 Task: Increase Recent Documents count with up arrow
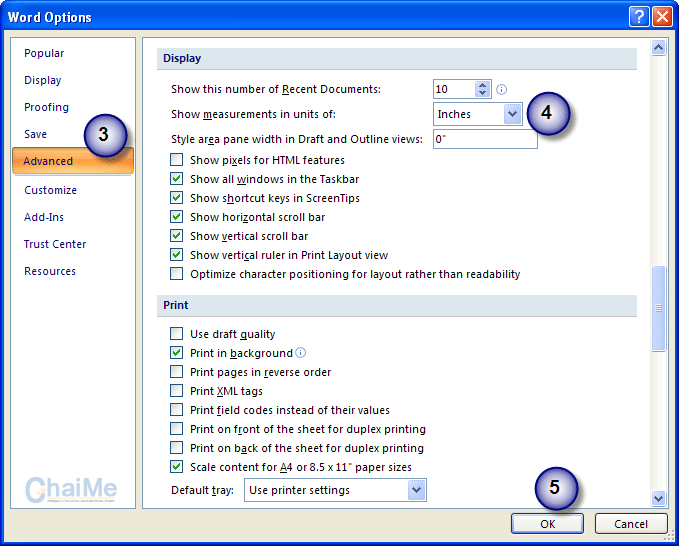click(483, 85)
